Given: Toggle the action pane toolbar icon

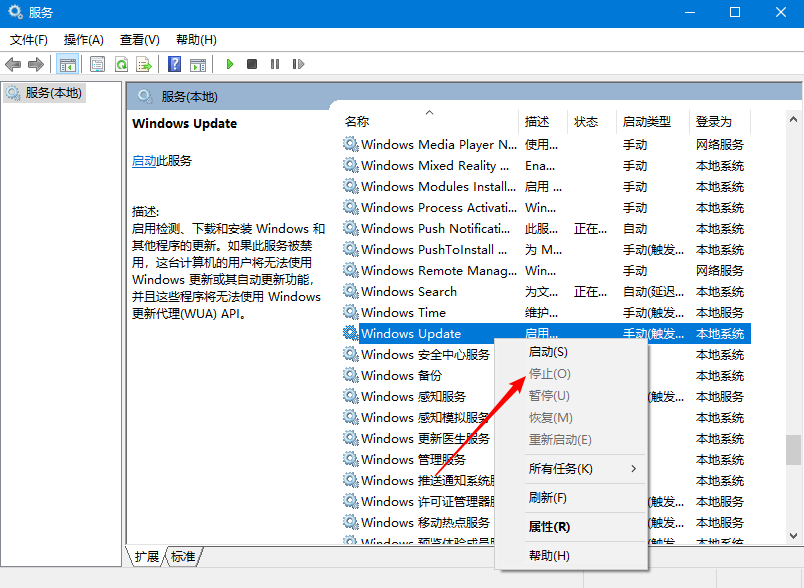Looking at the screenshot, I should click(x=197, y=64).
